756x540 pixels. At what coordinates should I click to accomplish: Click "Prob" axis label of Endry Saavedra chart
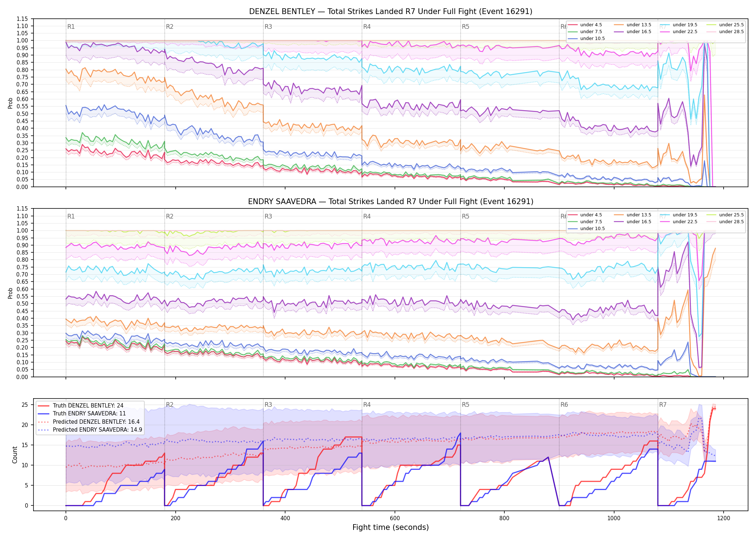click(x=10, y=293)
